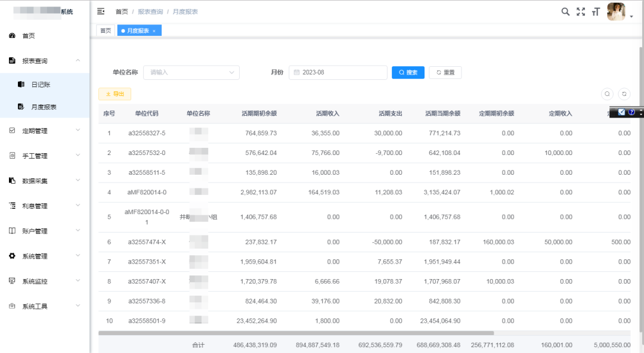Switch to the 首页 tab
The height and width of the screenshot is (353, 644).
coord(106,30)
